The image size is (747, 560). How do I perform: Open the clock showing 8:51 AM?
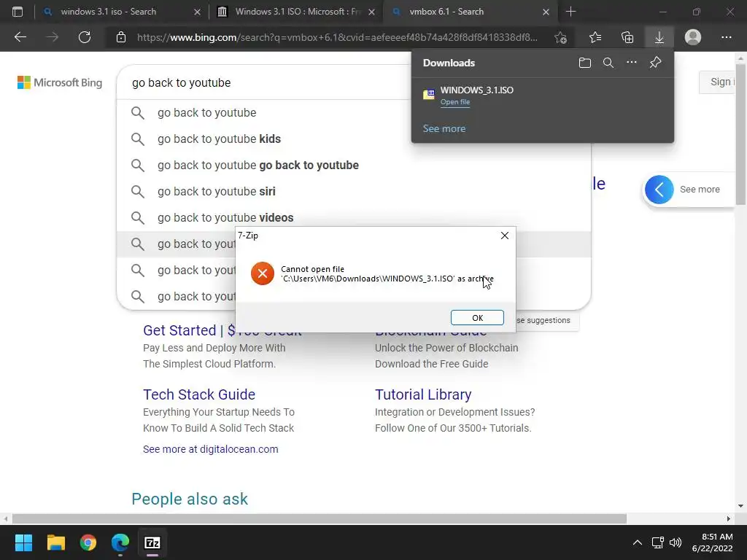point(712,542)
